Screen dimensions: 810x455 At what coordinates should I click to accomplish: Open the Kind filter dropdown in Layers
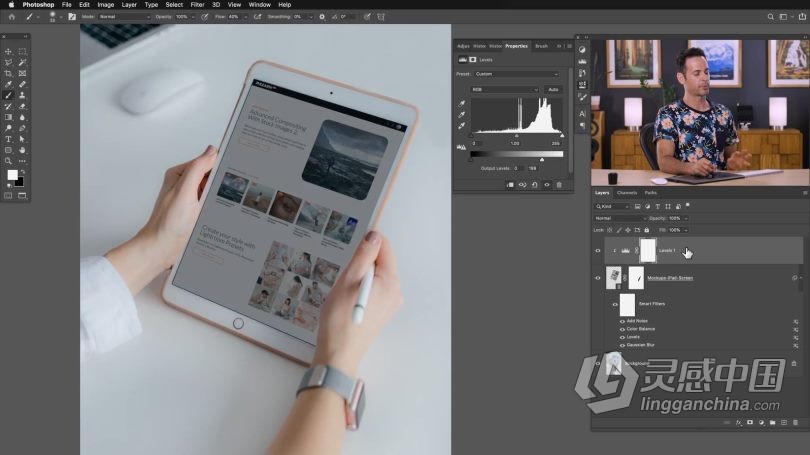[612, 207]
